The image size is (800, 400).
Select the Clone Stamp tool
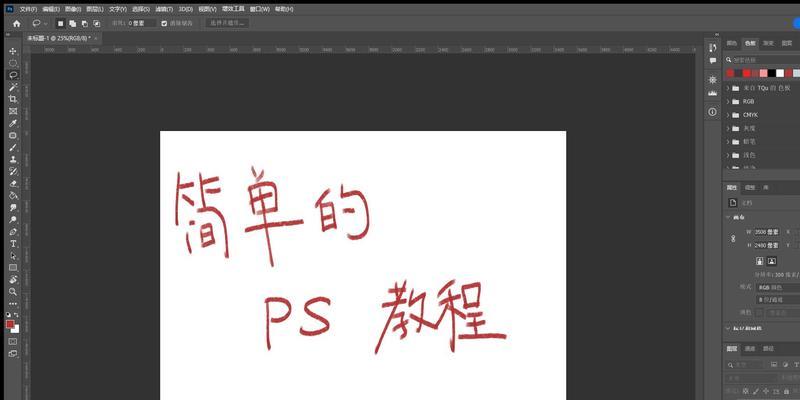pyautogui.click(x=13, y=159)
